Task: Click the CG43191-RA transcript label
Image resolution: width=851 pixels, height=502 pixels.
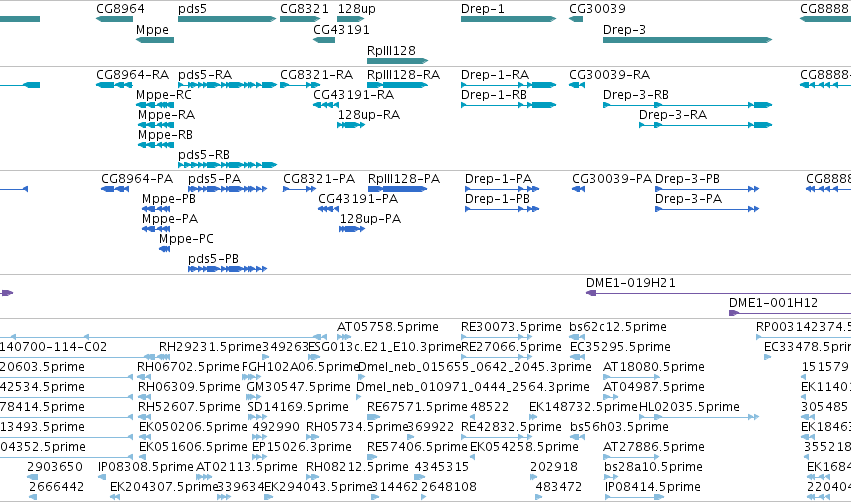Action: click(353, 94)
